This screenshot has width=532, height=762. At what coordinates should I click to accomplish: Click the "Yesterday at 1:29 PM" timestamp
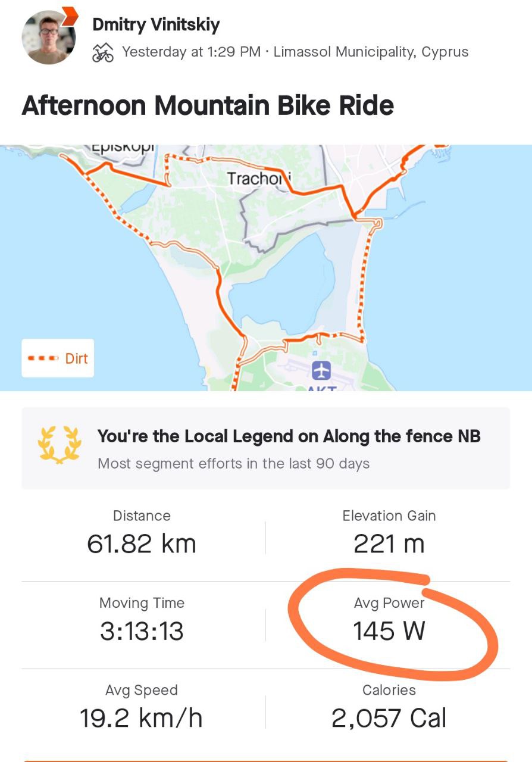coord(191,52)
